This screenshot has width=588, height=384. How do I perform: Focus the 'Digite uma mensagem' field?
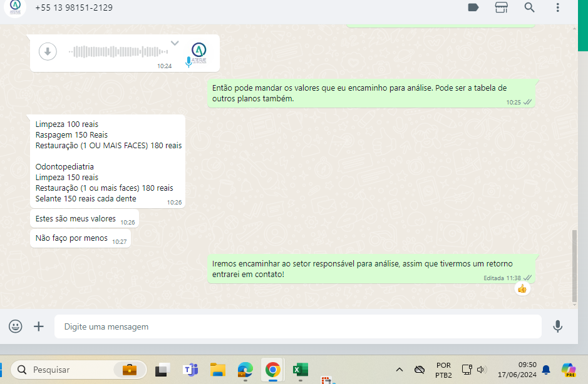[x=297, y=326]
